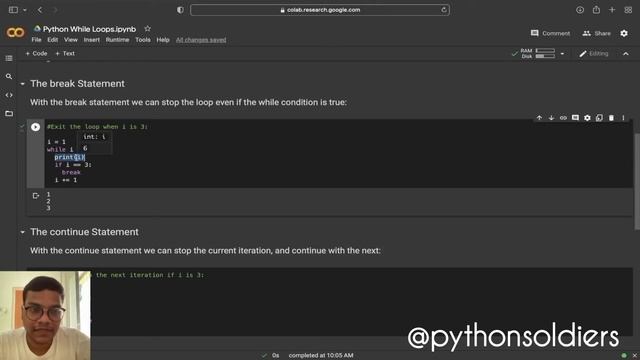640x360 pixels.
Task: Click the Safari address bar
Action: (x=320, y=10)
